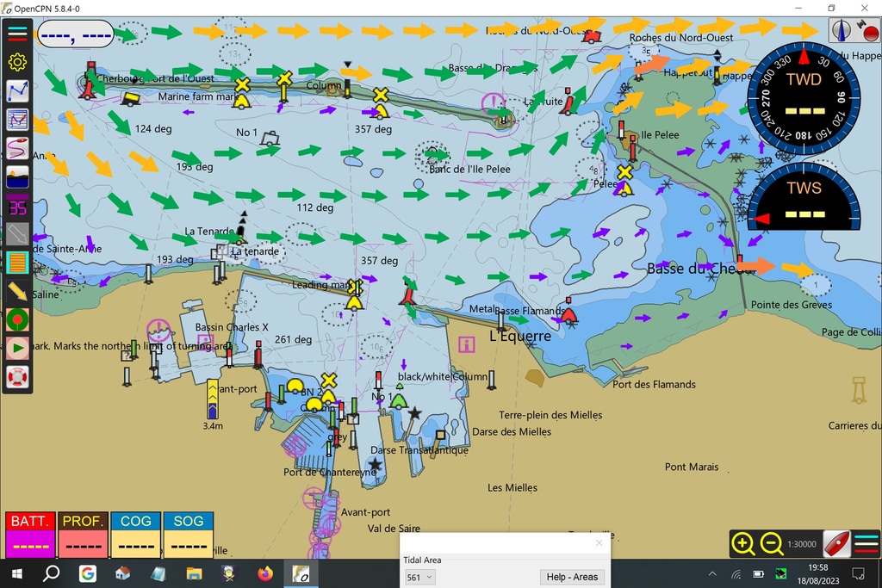Click the Pointe des Greves label
The width and height of the screenshot is (882, 588).
[x=792, y=305]
